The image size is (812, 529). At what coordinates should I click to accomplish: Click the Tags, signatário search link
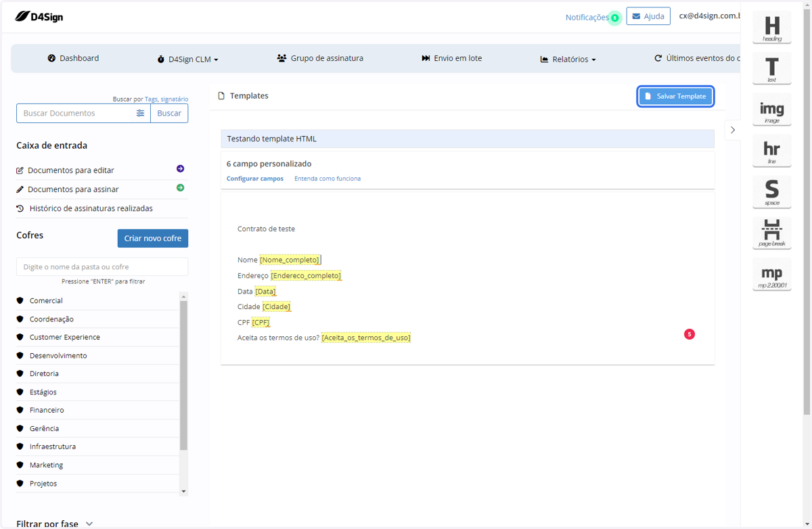tap(166, 99)
